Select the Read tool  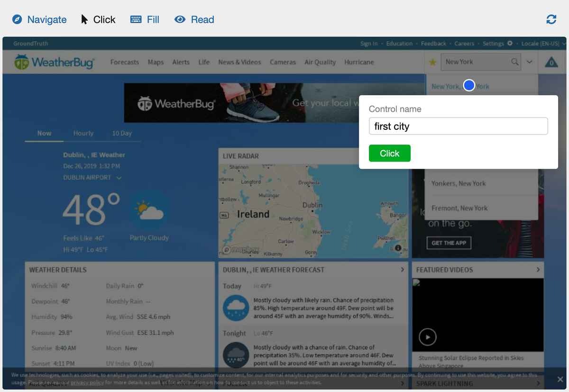coord(194,19)
